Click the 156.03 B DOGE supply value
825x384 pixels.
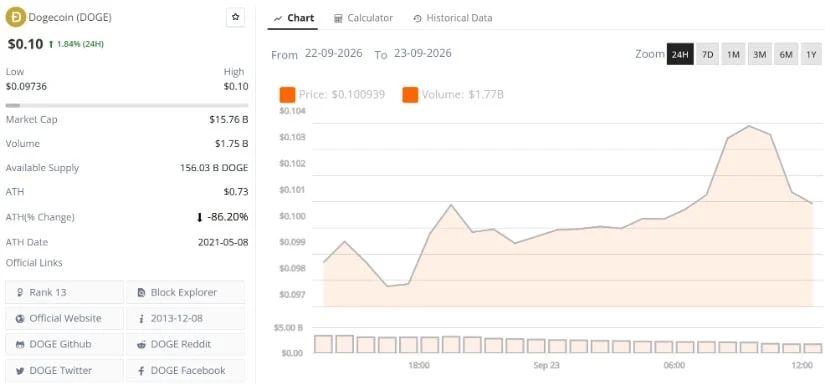(214, 168)
